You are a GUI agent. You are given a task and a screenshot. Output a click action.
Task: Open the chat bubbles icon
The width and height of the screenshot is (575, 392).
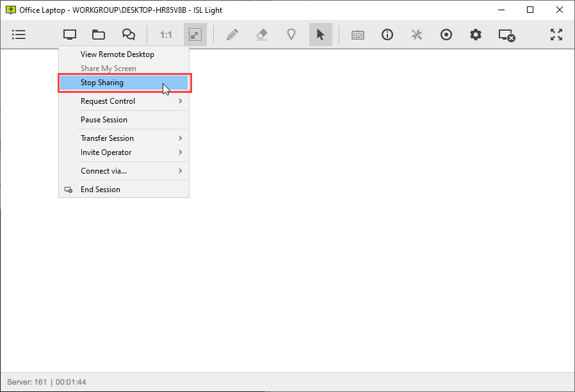128,35
